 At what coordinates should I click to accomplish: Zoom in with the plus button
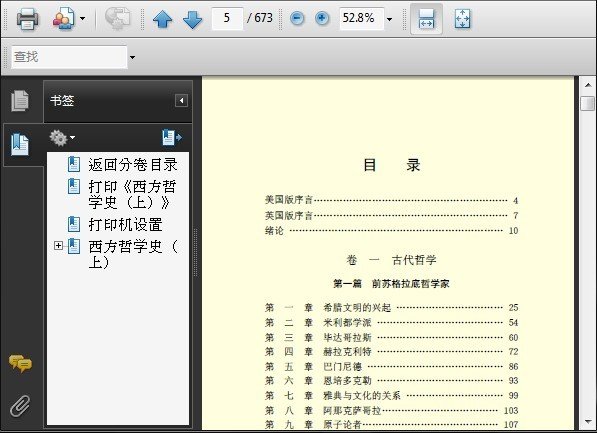[x=322, y=18]
